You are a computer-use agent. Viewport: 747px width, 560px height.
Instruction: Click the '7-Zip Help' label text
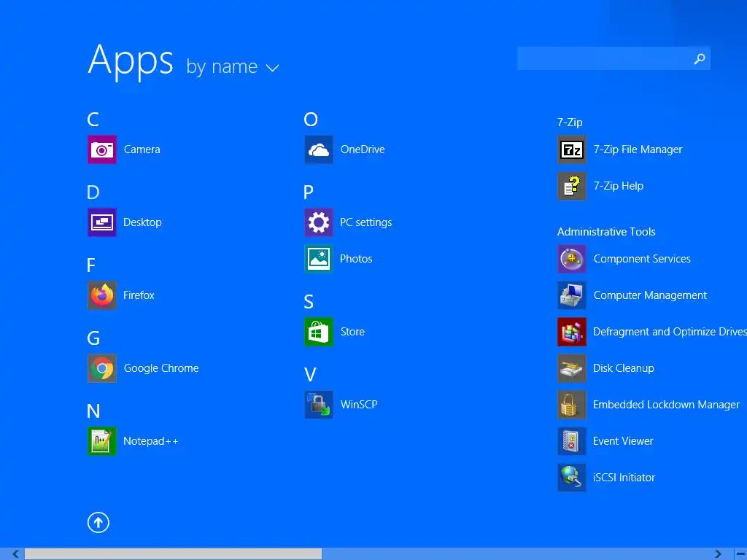click(619, 186)
